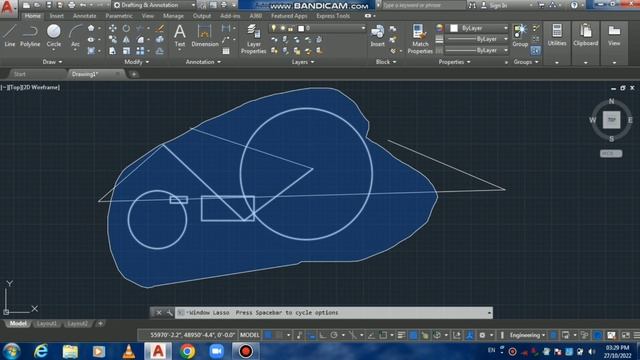Open the Engineering units dropdown in status bar

pos(527,335)
